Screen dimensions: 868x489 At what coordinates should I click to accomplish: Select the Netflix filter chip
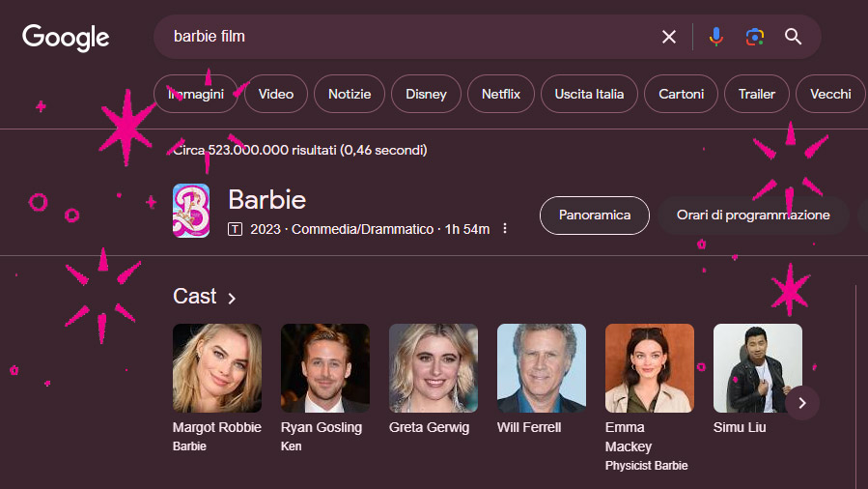(x=501, y=94)
